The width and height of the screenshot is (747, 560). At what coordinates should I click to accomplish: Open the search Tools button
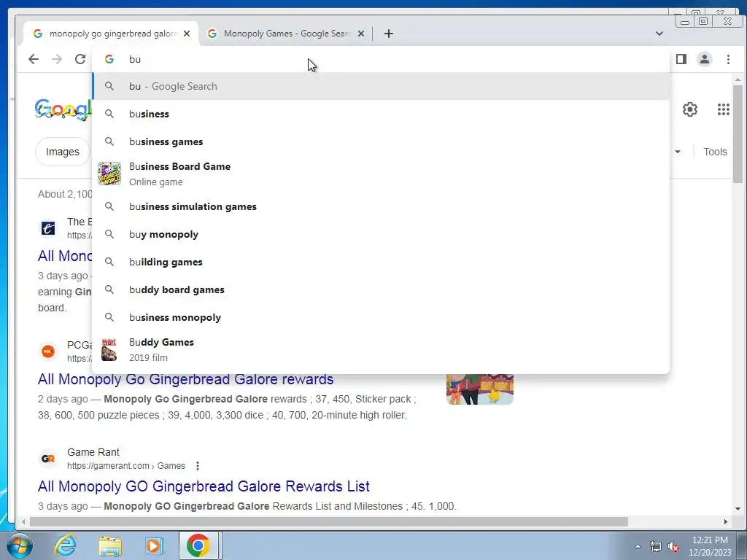715,152
